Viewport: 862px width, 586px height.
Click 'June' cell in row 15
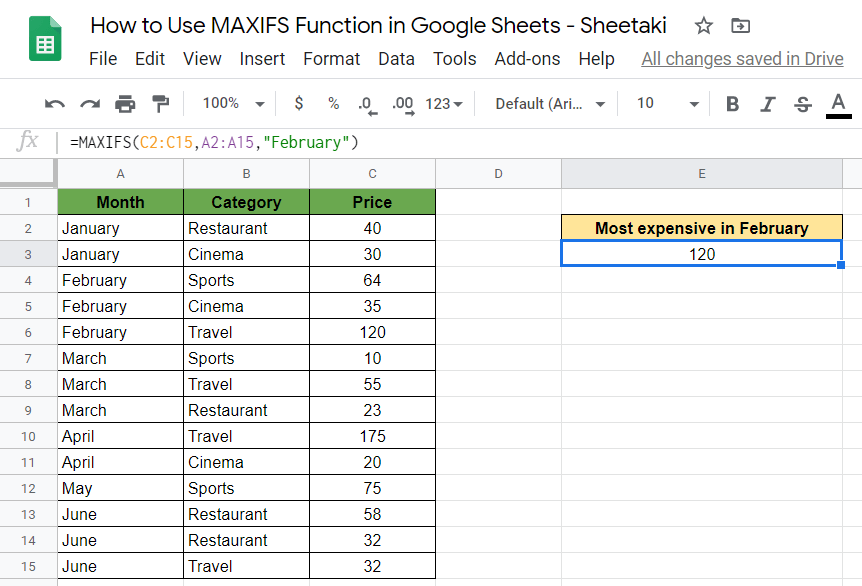(x=120, y=566)
